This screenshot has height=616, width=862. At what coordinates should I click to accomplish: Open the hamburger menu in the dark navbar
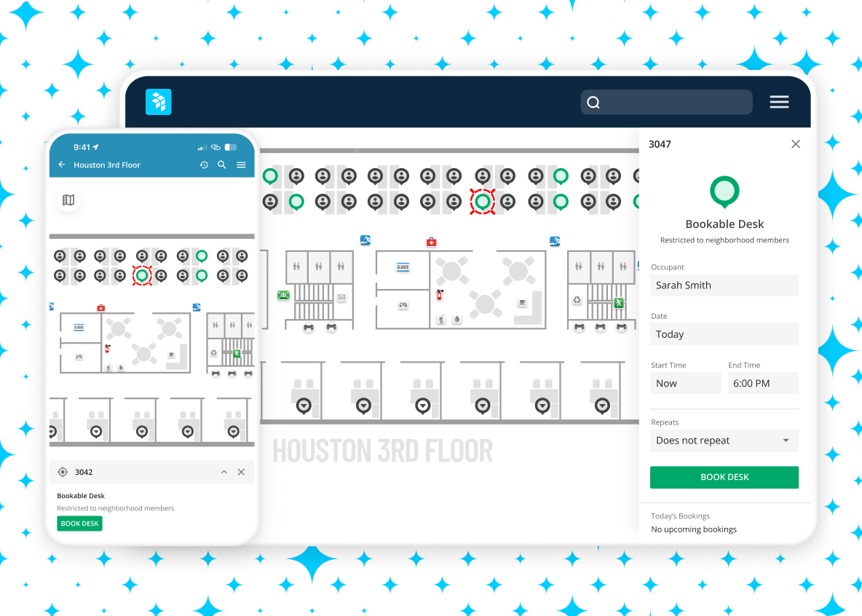pyautogui.click(x=779, y=102)
